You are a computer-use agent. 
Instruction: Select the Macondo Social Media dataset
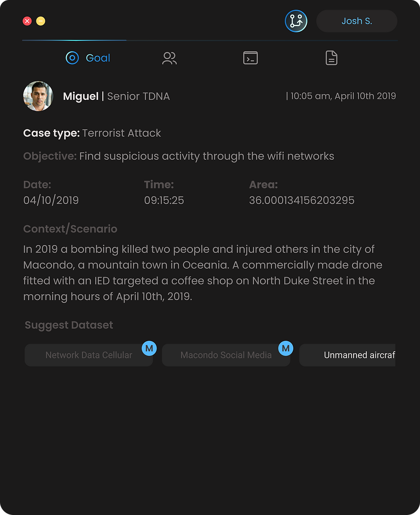226,355
